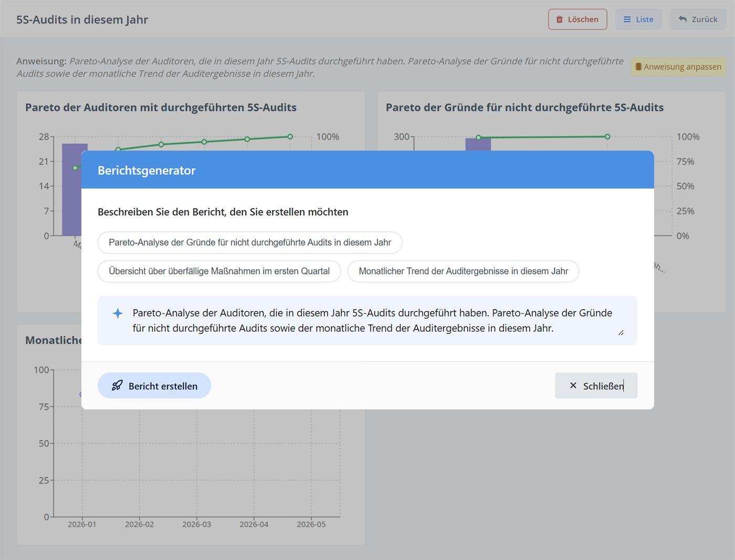Click the last green data point on Auditoren chart
Screen dimensions: 735x560
290,136
